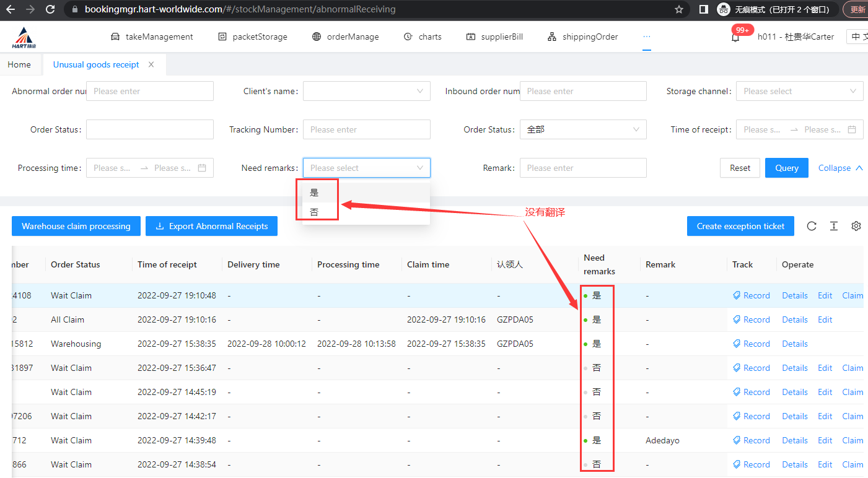Open calendar for Time of receipt
Viewport: 868px width, 478px height.
[852, 129]
